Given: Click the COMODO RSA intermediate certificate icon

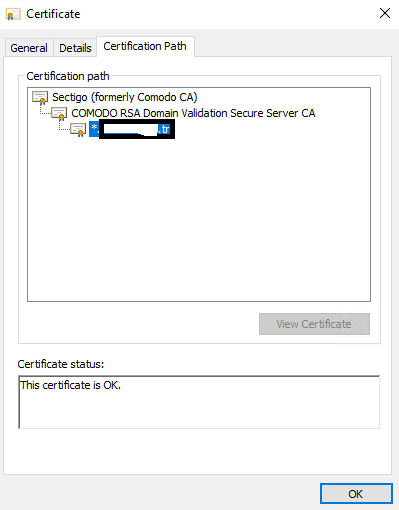Looking at the screenshot, I should tap(59, 114).
